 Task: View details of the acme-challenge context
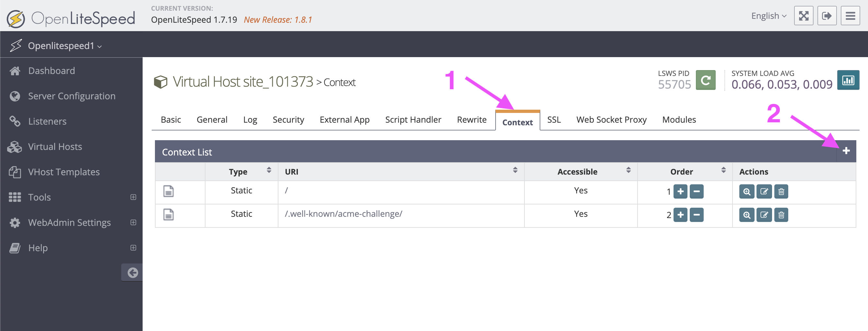click(x=746, y=215)
